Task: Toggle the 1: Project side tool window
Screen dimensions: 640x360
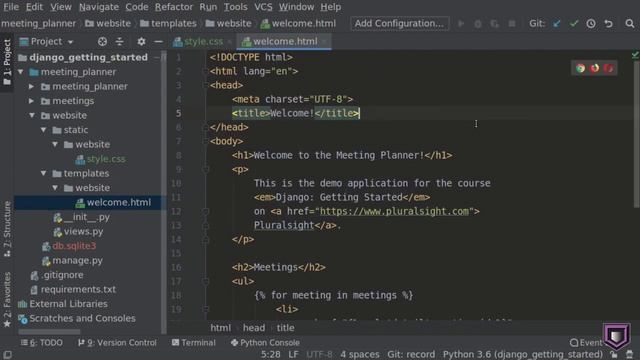Action: tap(7, 62)
